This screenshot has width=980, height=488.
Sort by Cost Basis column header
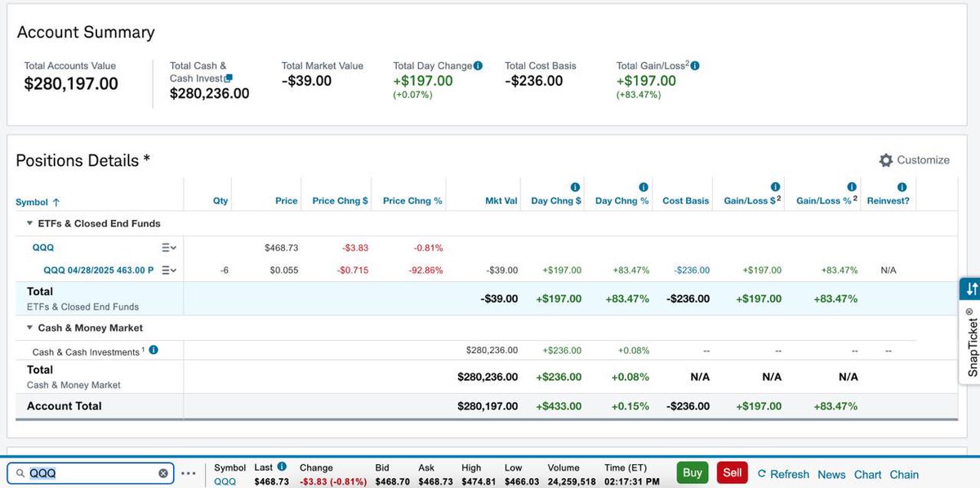pyautogui.click(x=686, y=200)
